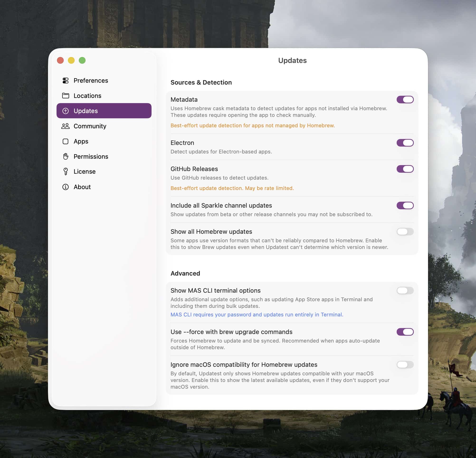Click the Locations folder icon
Image resolution: width=476 pixels, height=458 pixels.
(x=65, y=96)
